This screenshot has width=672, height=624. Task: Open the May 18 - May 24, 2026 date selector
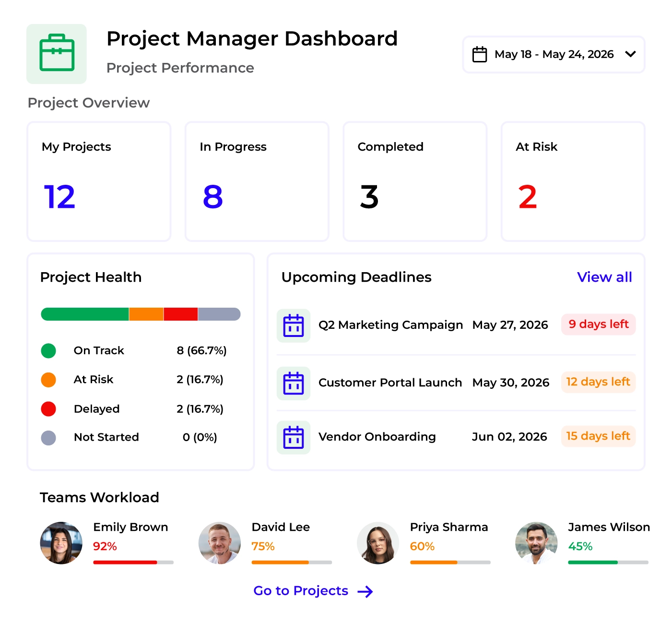(554, 54)
